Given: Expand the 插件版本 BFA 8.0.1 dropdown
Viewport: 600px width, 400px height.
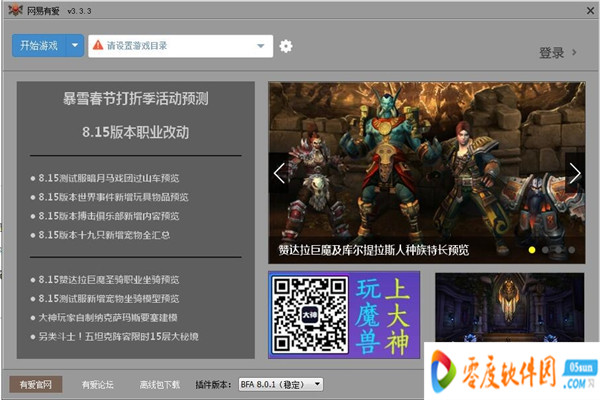Looking at the screenshot, I should [x=280, y=384].
